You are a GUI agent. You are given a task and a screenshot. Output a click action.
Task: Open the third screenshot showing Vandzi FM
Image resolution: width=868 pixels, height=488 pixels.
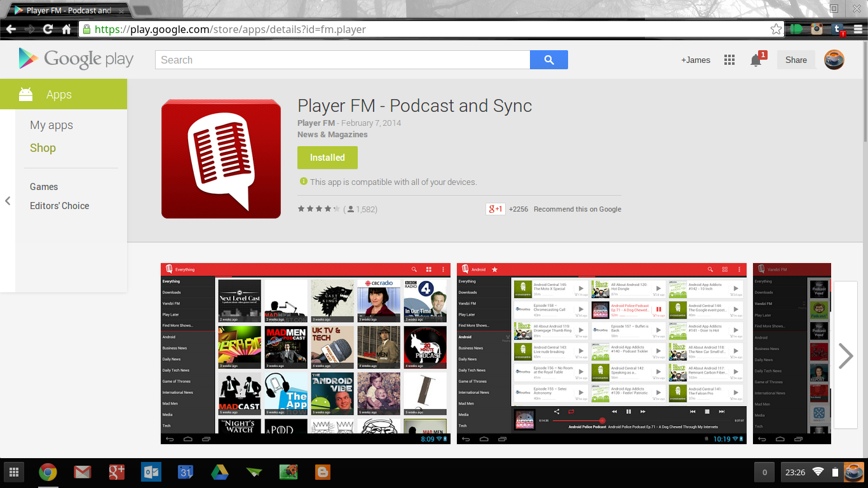(x=792, y=353)
